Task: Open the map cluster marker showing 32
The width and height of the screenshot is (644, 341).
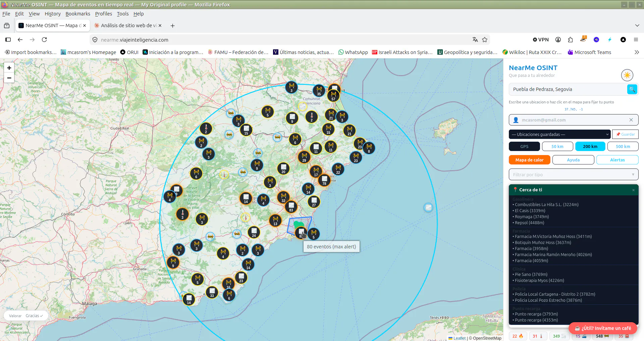Action: click(283, 197)
